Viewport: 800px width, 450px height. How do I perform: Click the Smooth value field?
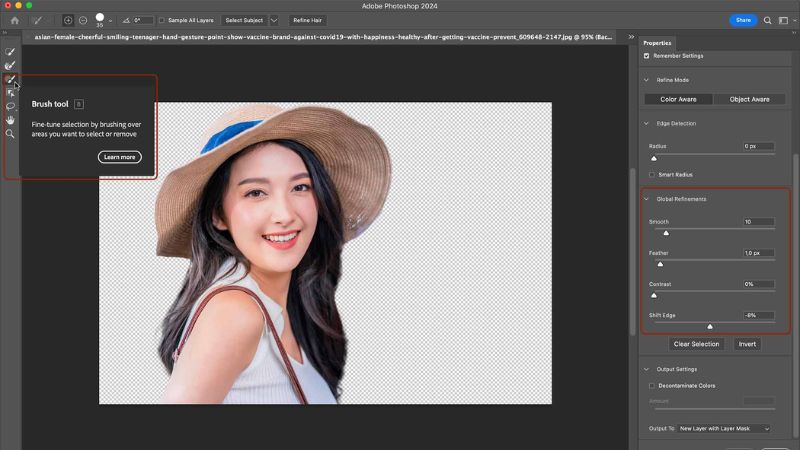758,222
